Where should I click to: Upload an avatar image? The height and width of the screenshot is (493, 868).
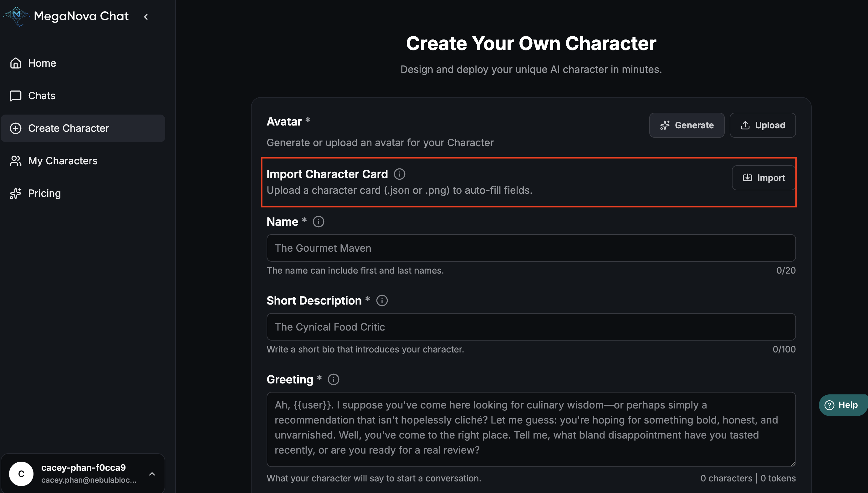click(x=763, y=125)
